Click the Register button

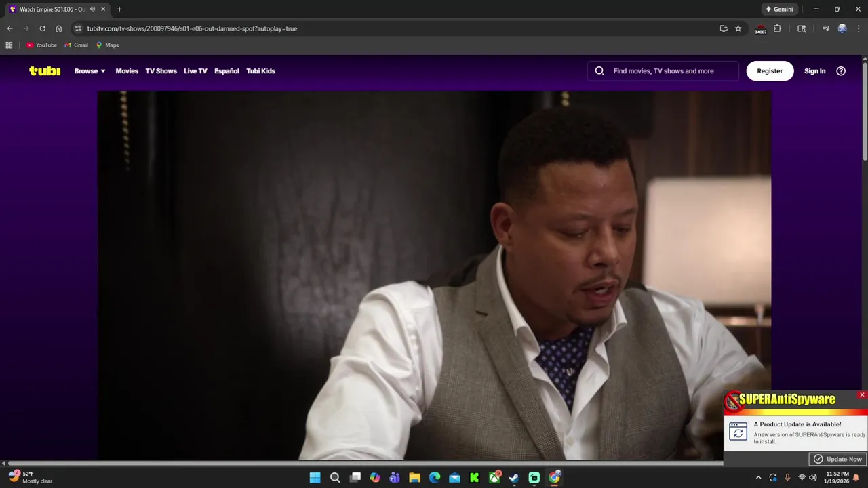click(770, 70)
